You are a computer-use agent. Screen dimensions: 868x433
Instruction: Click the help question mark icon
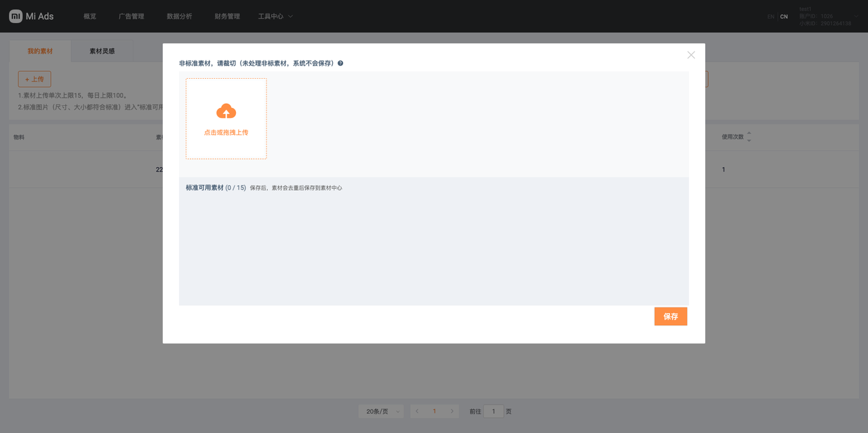[x=340, y=63]
